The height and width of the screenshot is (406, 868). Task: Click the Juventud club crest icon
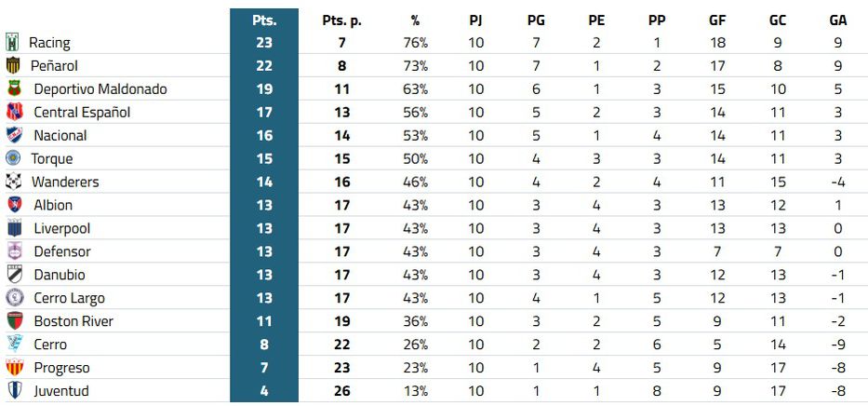click(x=14, y=391)
